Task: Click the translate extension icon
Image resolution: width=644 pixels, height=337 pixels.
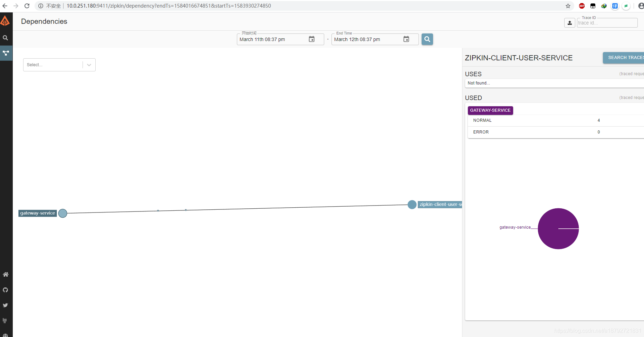Action: tap(615, 6)
